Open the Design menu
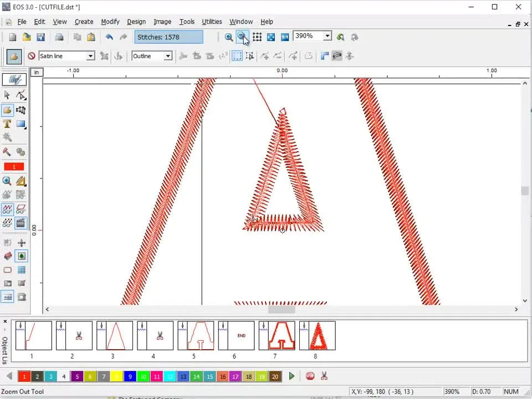Image resolution: width=532 pixels, height=399 pixels. tap(136, 22)
